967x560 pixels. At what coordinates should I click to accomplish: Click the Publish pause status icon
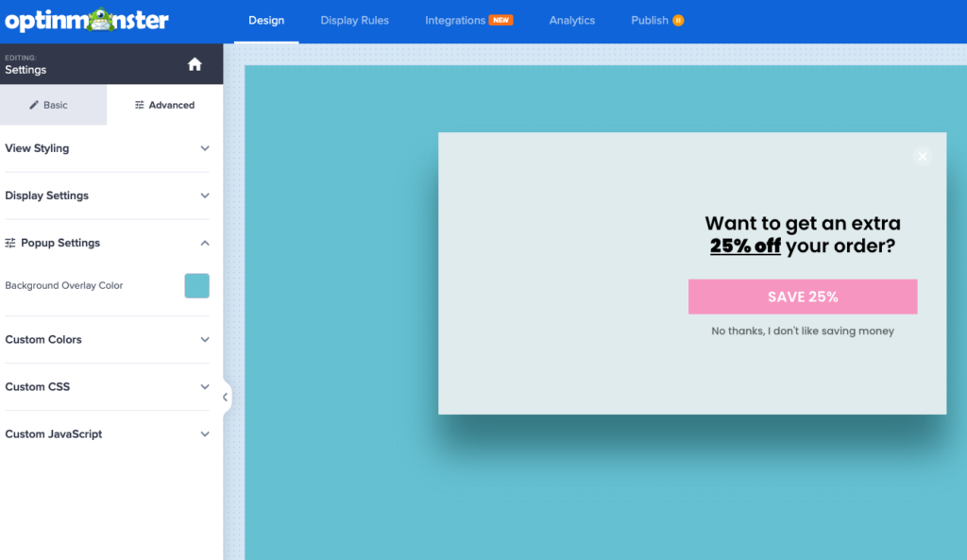(678, 21)
